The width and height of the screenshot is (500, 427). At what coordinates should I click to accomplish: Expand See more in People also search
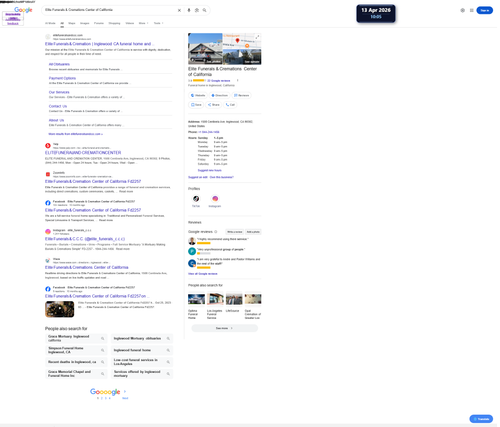pos(224,328)
